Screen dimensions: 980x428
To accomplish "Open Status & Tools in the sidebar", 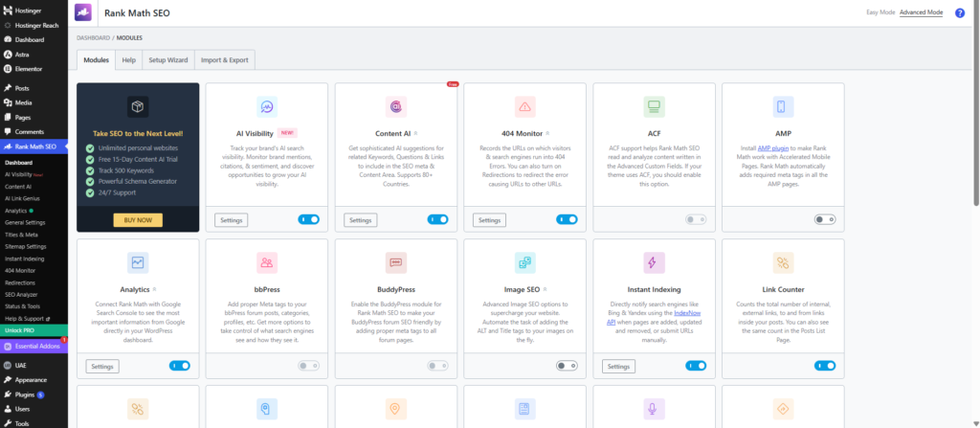I will pyautogui.click(x=22, y=306).
